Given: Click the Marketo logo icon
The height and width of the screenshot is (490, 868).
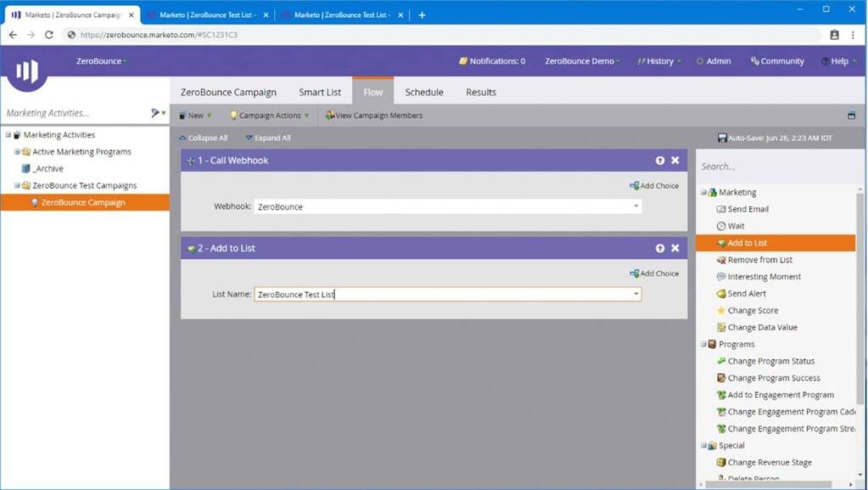Looking at the screenshot, I should click(x=26, y=72).
